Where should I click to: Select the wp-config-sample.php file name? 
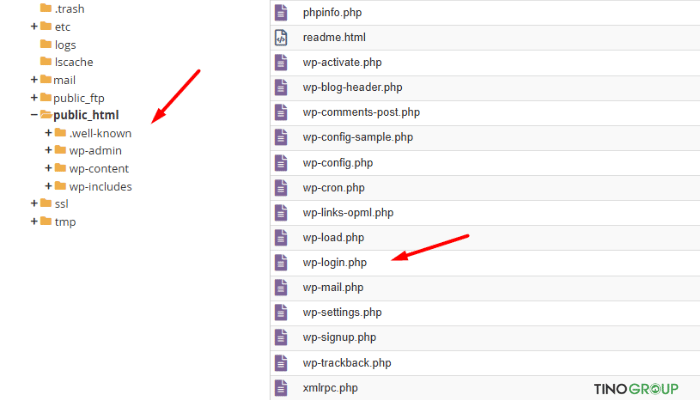[358, 138]
